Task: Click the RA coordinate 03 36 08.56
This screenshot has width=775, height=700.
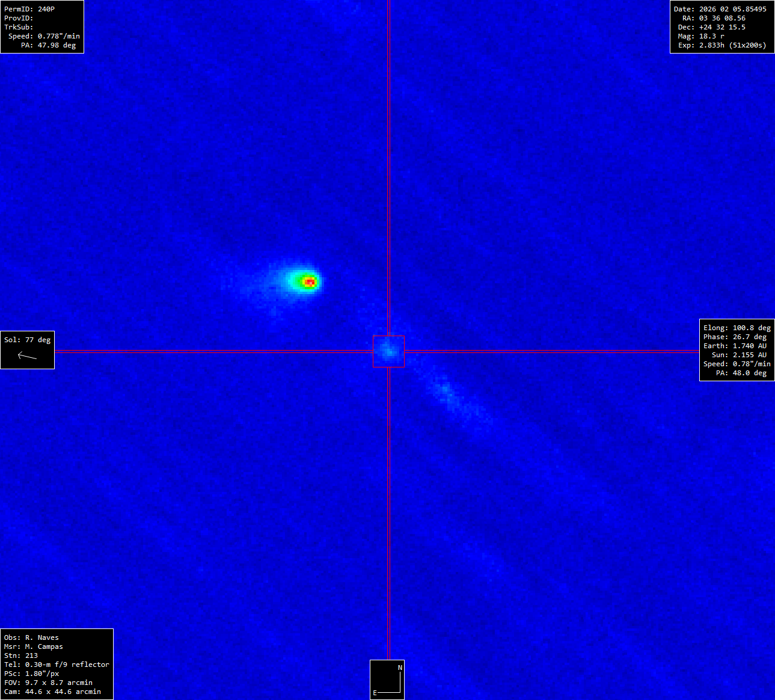Action: pyautogui.click(x=722, y=18)
